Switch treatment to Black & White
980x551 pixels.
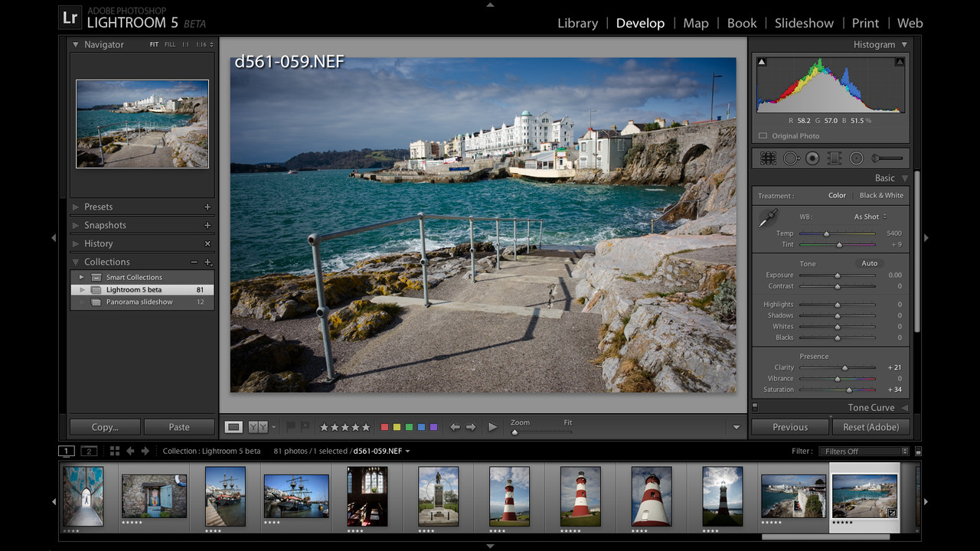881,195
